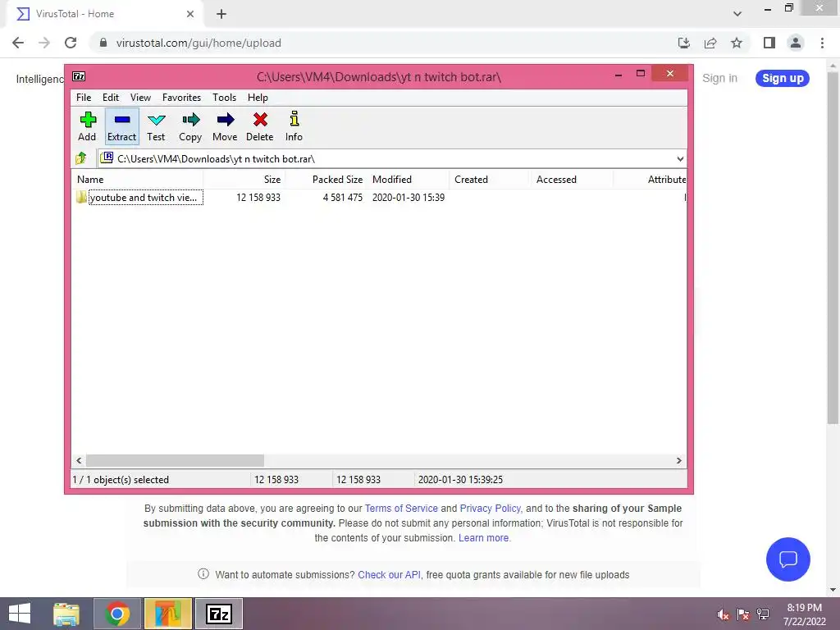840x630 pixels.
Task: Reload the VirusTotal page
Action: (71, 43)
